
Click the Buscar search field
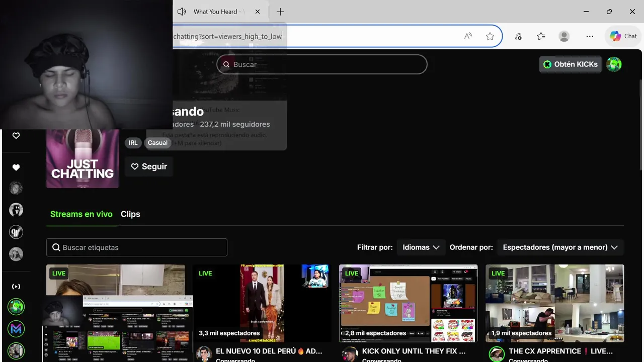(322, 64)
